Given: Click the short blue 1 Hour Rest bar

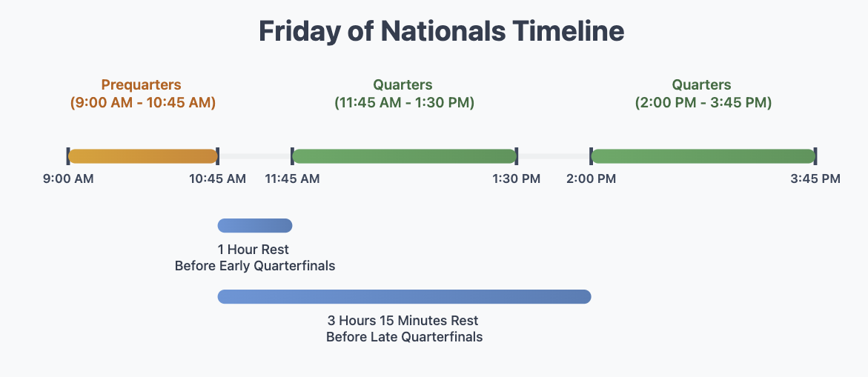Looking at the screenshot, I should (x=255, y=225).
